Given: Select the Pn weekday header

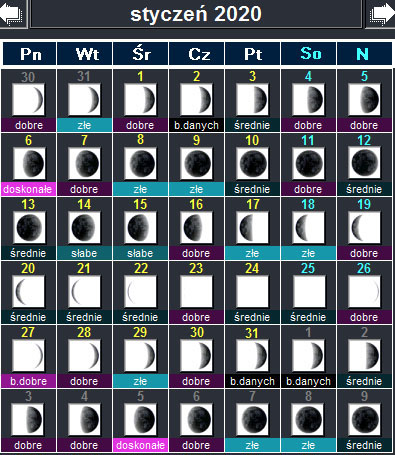Looking at the screenshot, I should [x=30, y=54].
